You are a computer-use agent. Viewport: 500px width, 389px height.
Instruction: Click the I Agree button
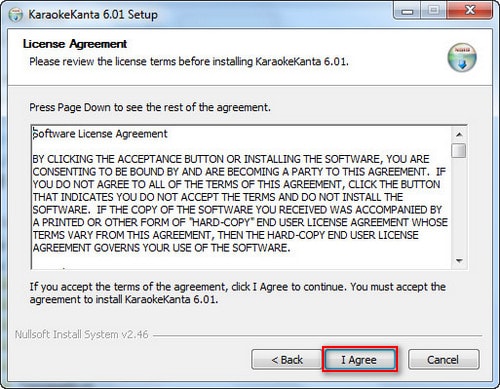coord(360,360)
